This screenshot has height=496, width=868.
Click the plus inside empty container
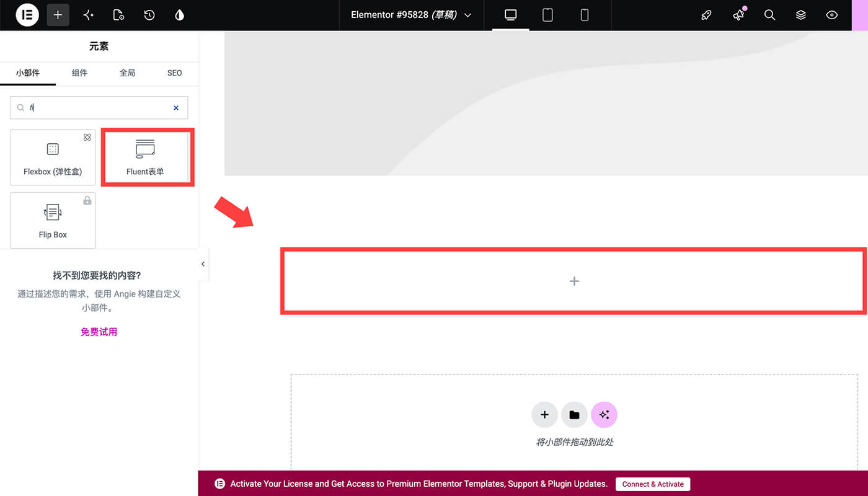point(574,281)
